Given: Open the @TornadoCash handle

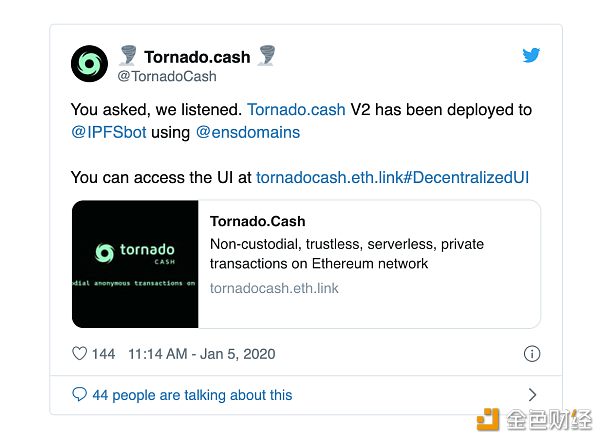Looking at the screenshot, I should pyautogui.click(x=167, y=76).
